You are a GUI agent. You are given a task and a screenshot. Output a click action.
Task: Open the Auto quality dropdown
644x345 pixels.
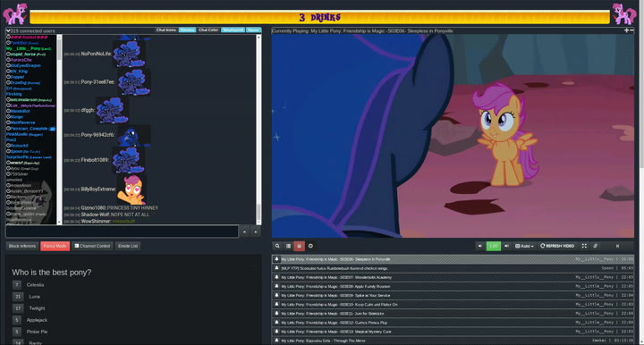524,246
